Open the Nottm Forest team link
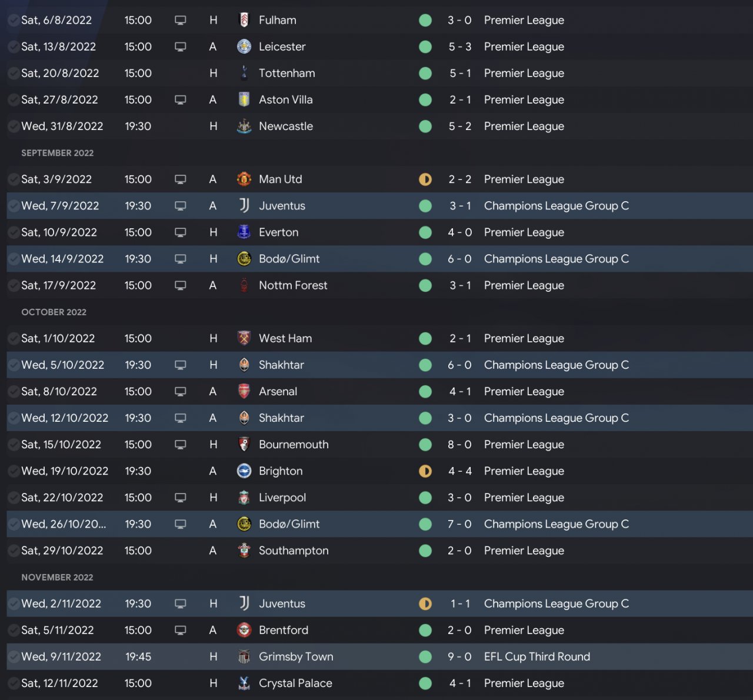 (x=293, y=285)
